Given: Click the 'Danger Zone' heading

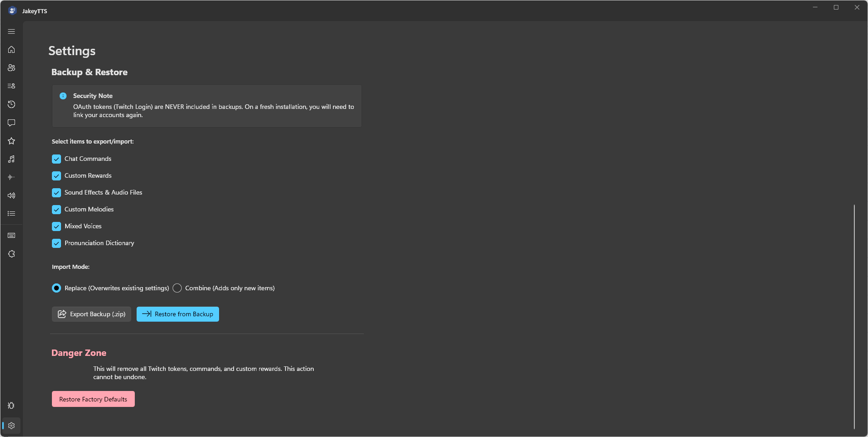Looking at the screenshot, I should (x=79, y=353).
